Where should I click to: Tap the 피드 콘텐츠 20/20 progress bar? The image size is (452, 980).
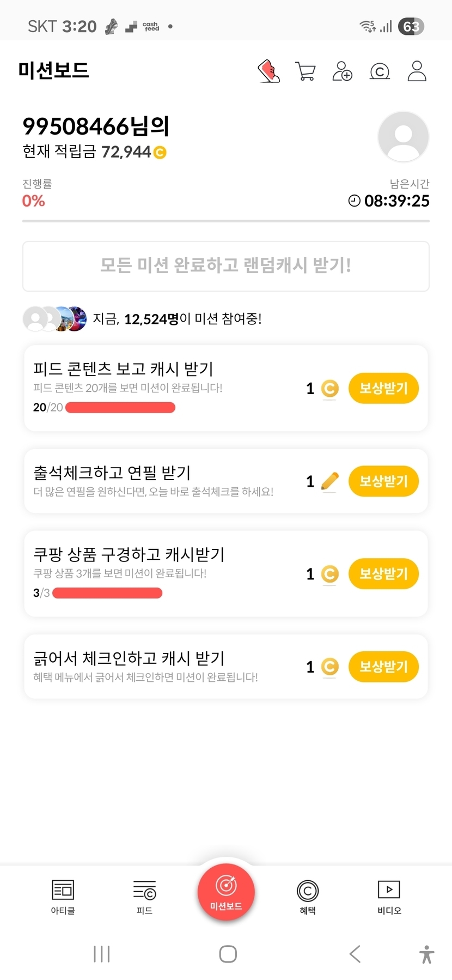[x=120, y=408]
